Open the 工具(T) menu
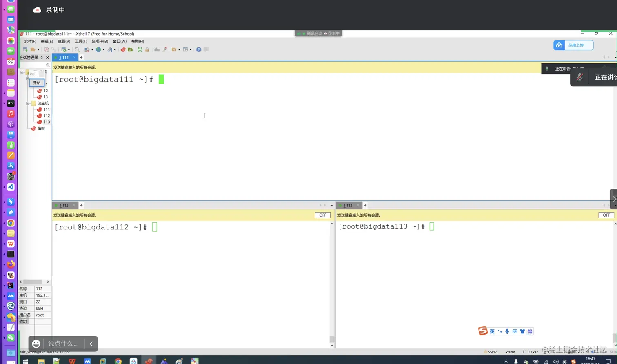Viewport: 617px width, 364px height. point(81,41)
